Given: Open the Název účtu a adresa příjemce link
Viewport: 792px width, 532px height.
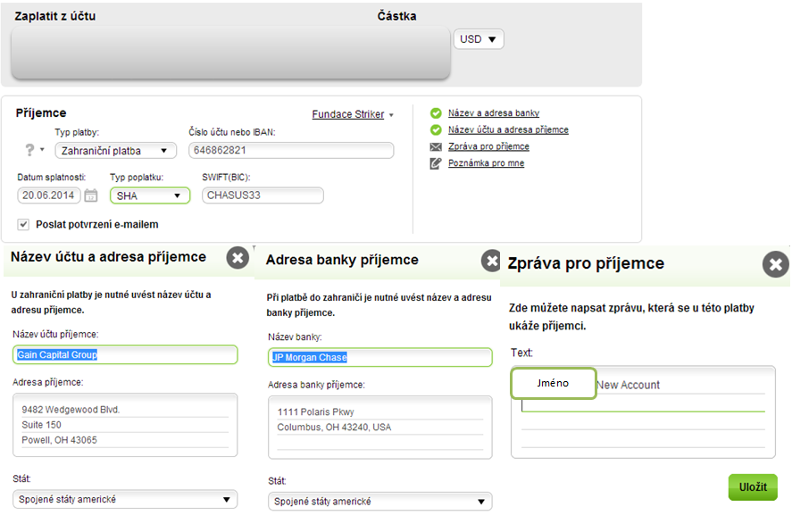Looking at the screenshot, I should pyautogui.click(x=508, y=130).
